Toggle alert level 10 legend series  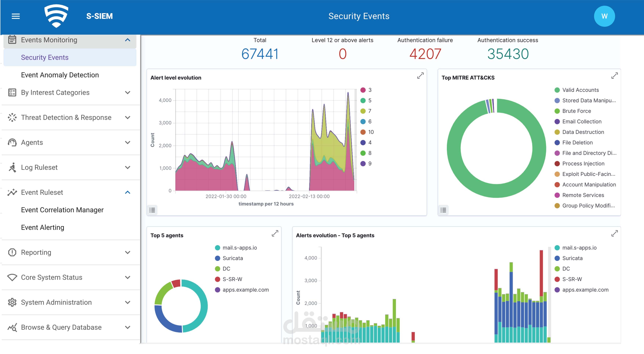click(x=367, y=132)
